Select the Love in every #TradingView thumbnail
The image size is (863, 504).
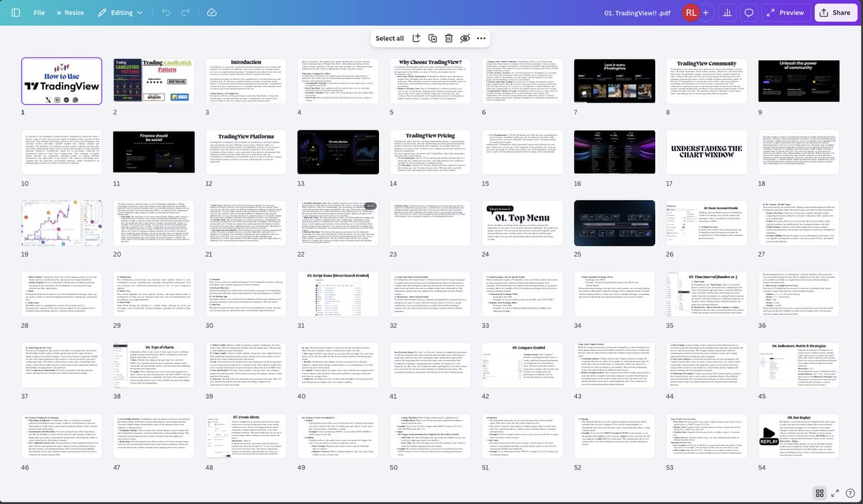point(614,81)
